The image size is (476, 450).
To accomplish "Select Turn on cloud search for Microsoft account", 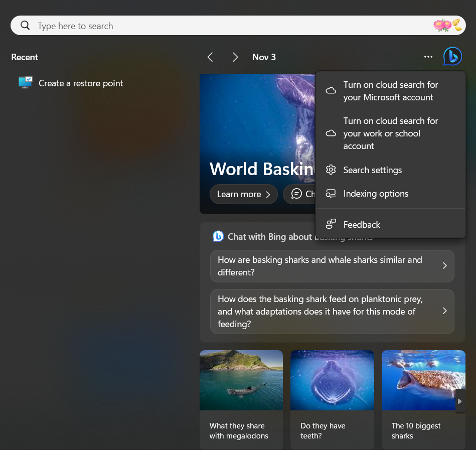I will click(390, 91).
